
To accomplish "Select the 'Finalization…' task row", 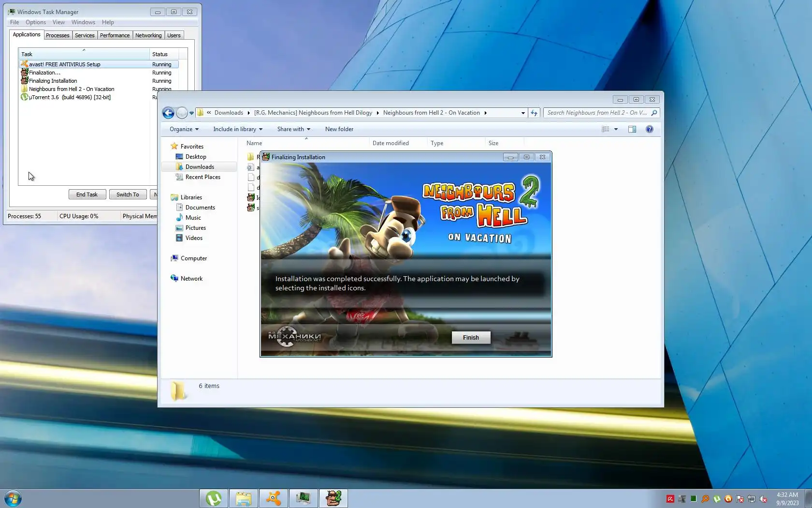I will click(x=99, y=73).
